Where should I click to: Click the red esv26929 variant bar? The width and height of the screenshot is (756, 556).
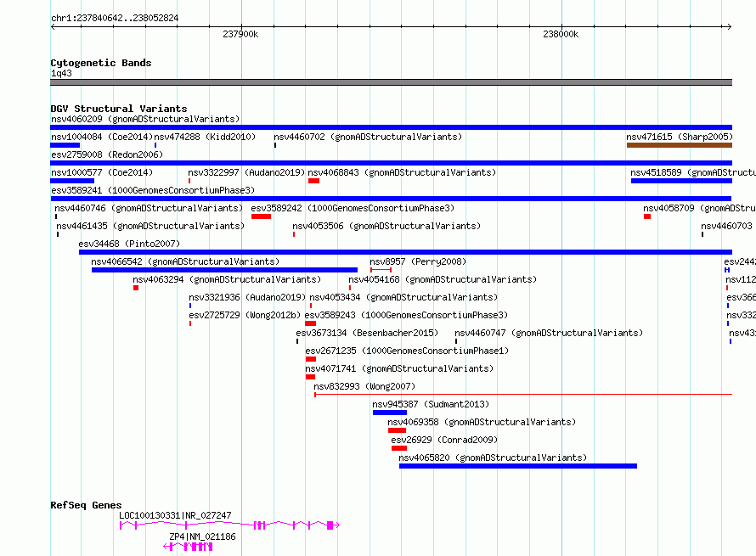[399, 448]
